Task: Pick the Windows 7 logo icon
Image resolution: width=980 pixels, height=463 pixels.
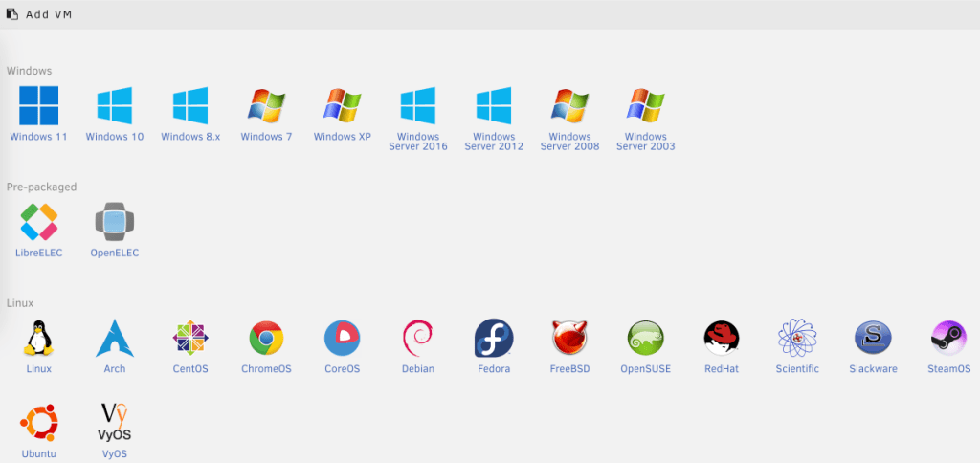Action: pos(266,106)
